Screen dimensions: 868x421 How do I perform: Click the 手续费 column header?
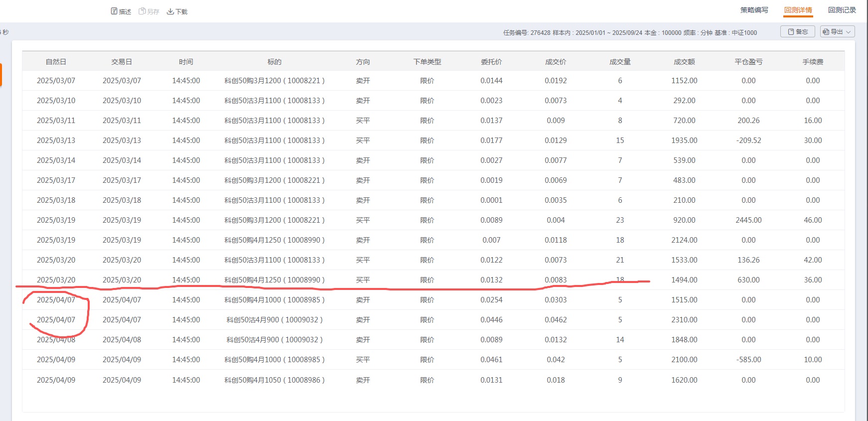[813, 62]
